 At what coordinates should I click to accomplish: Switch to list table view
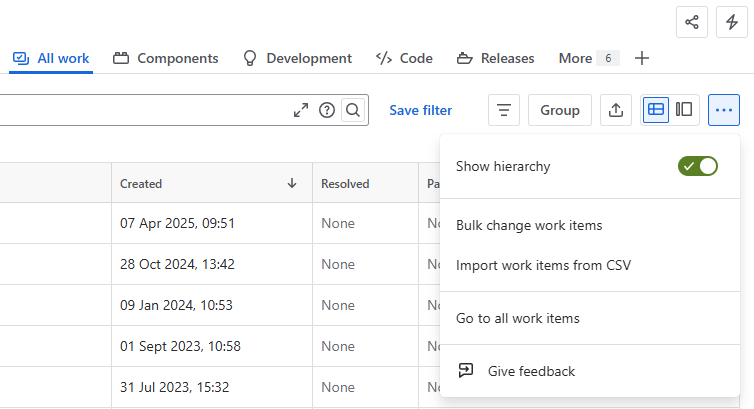click(x=656, y=110)
